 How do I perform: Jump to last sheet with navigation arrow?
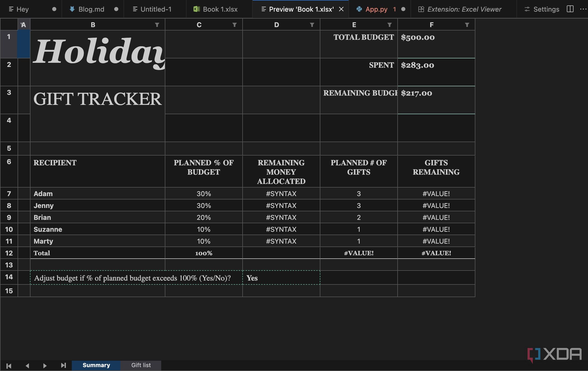[64, 366]
